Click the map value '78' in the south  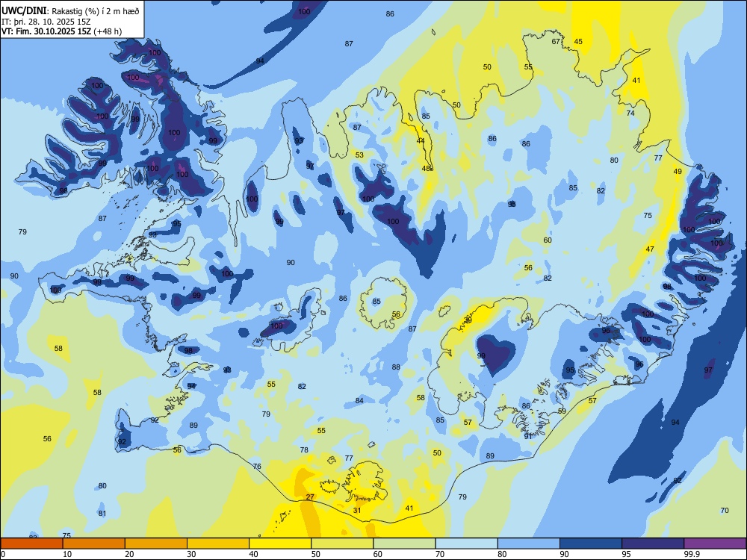click(304, 449)
